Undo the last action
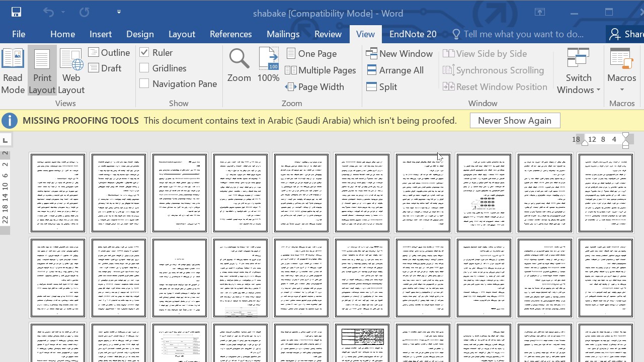This screenshot has width=644, height=362. 48,12
